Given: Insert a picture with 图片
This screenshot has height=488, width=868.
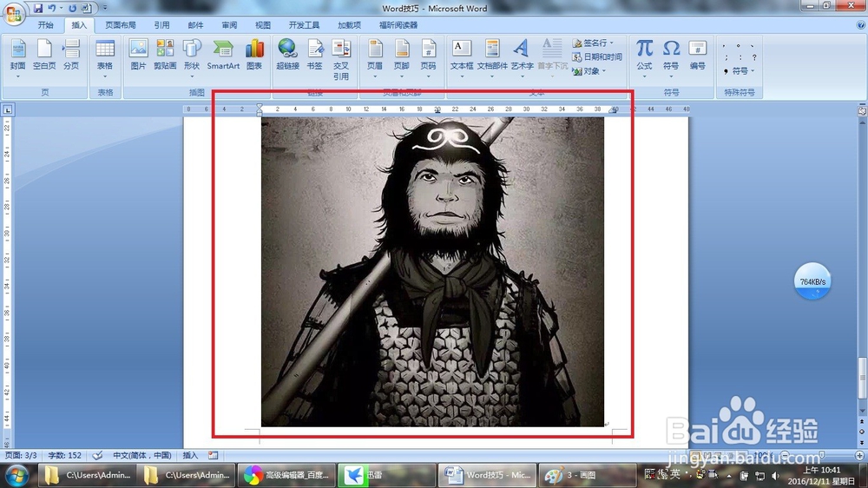Looking at the screenshot, I should pos(138,56).
